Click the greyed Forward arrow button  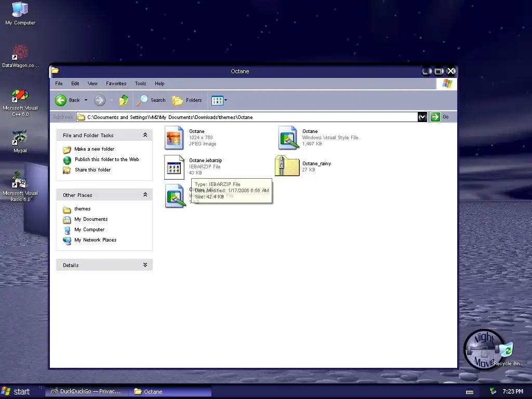100,100
